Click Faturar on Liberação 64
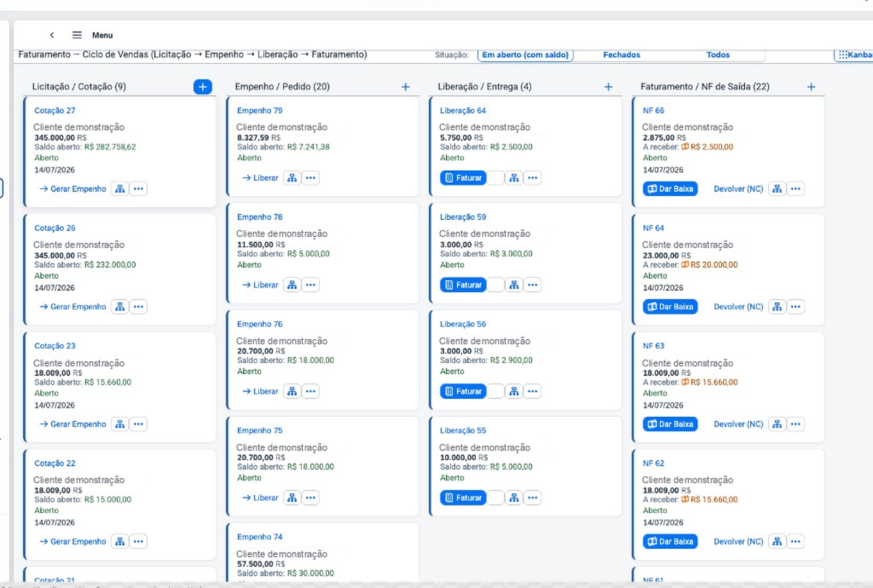The width and height of the screenshot is (873, 588). point(463,178)
